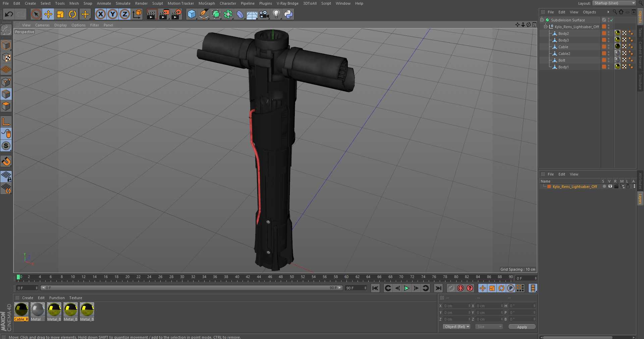Image resolution: width=644 pixels, height=339 pixels.
Task: Add a Subdivision Surface generator
Action: click(216, 14)
